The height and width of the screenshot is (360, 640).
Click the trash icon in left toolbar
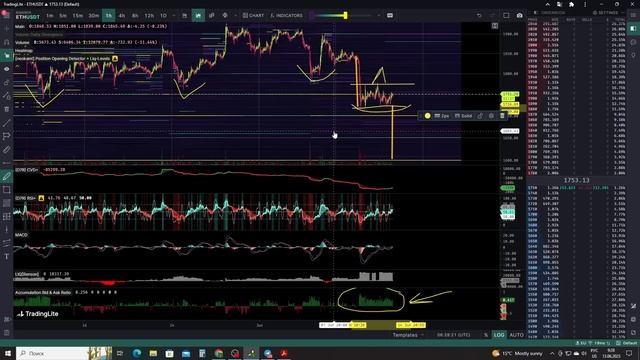[7, 109]
